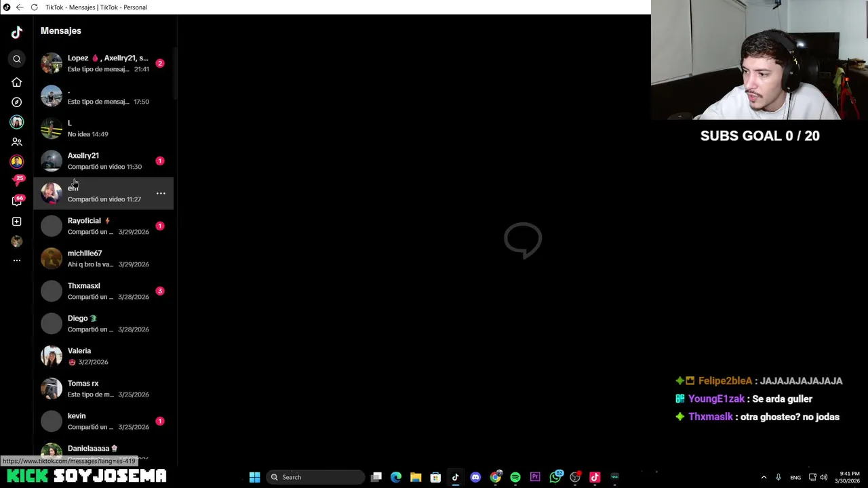The image size is (868, 488).
Task: Open the Axellry21 conversation
Action: (x=104, y=161)
